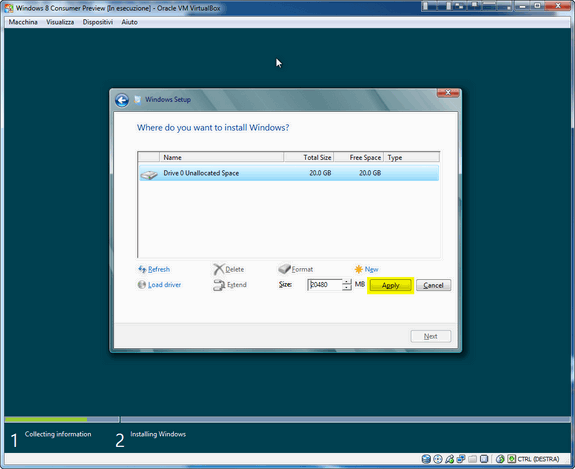Open the Visualizza menu
The image size is (575, 469).
click(x=60, y=22)
